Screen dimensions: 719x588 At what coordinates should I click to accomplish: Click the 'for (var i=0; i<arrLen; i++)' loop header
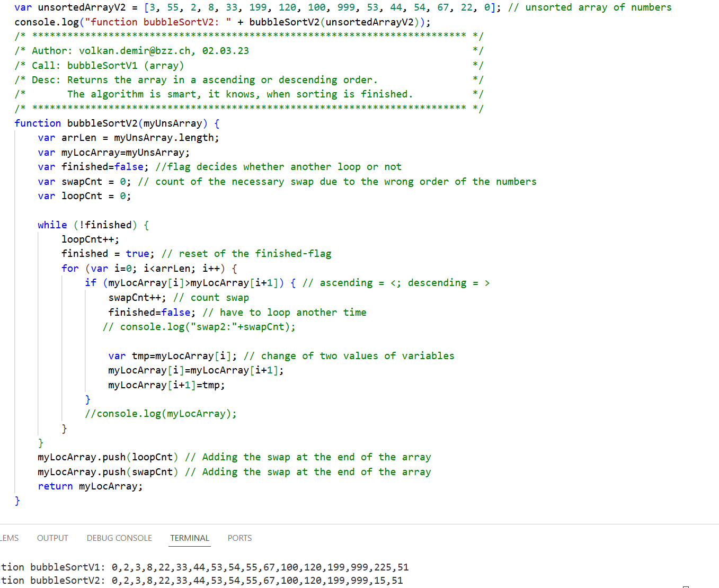(x=149, y=269)
